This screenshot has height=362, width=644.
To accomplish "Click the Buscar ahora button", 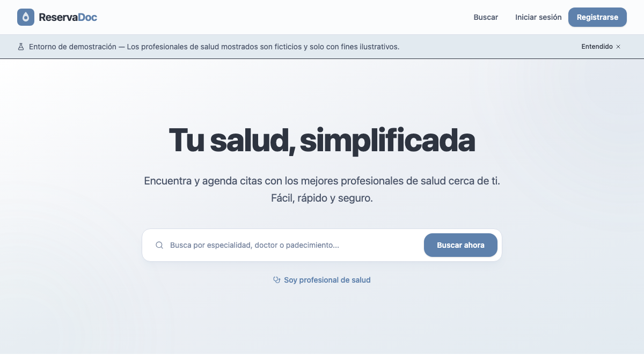I will click(460, 245).
